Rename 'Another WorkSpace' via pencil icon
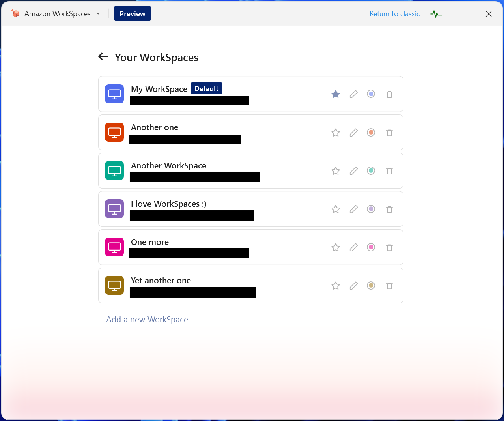Image resolution: width=504 pixels, height=421 pixels. point(354,171)
